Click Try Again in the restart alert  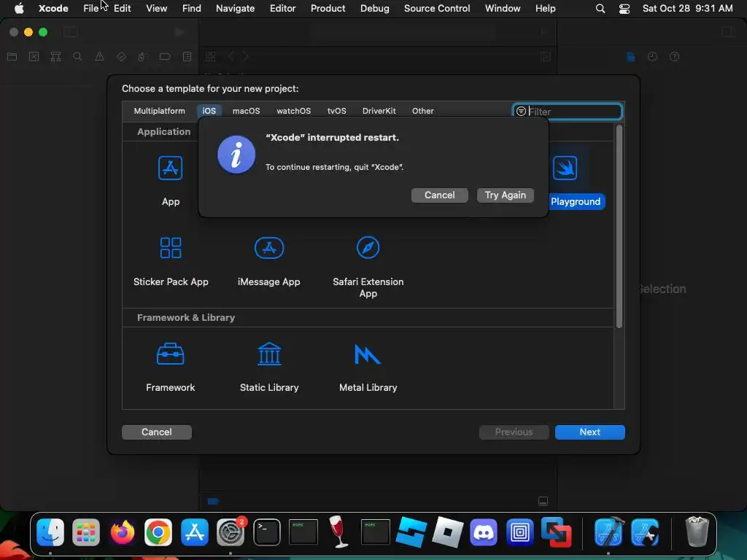(x=505, y=195)
